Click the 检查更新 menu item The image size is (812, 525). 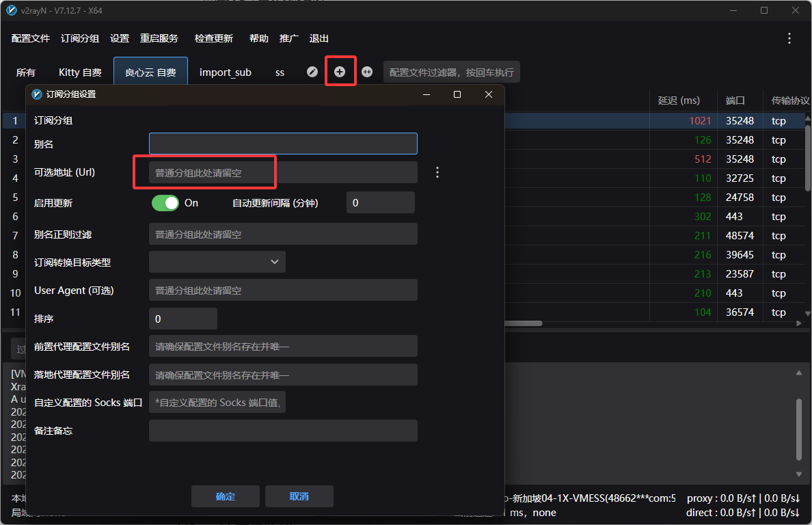213,38
